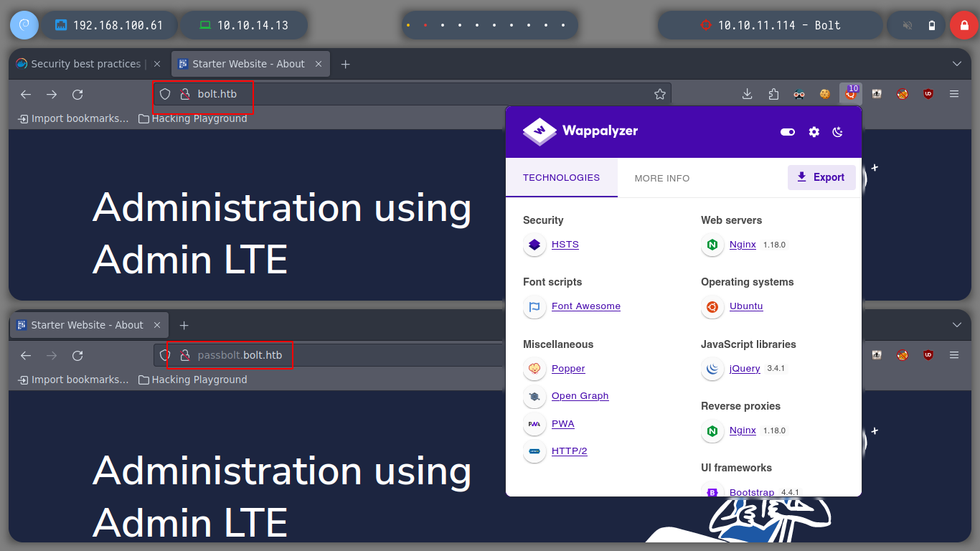This screenshot has width=980, height=551.
Task: Open the hamburger menu in lower browser window
Action: [954, 355]
